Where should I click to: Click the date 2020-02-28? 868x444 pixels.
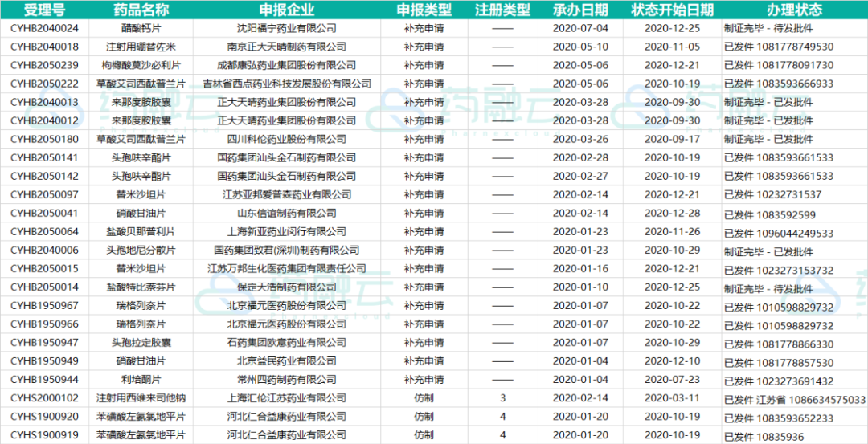[580, 157]
